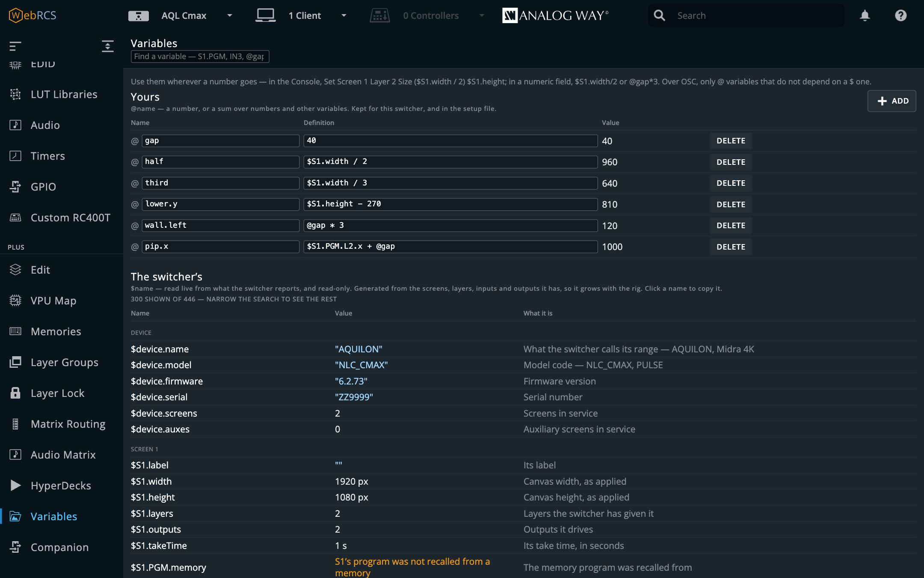The height and width of the screenshot is (578, 924).
Task: Click the Custom RC400T keyboard icon
Action: pyautogui.click(x=15, y=217)
